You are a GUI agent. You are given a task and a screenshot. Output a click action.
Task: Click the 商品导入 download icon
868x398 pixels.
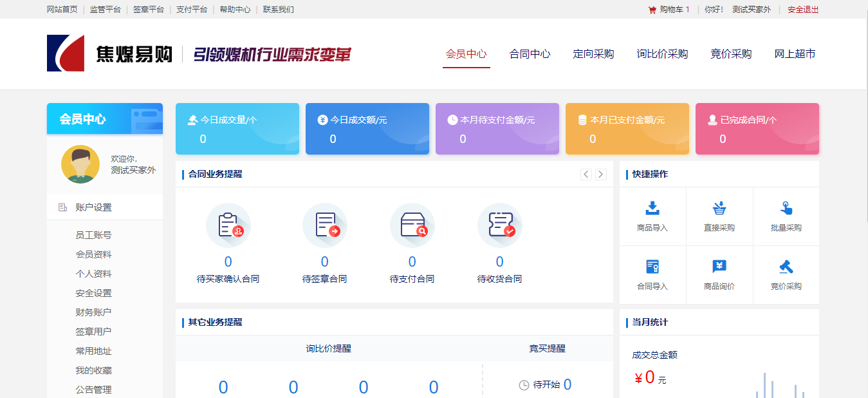coord(652,208)
